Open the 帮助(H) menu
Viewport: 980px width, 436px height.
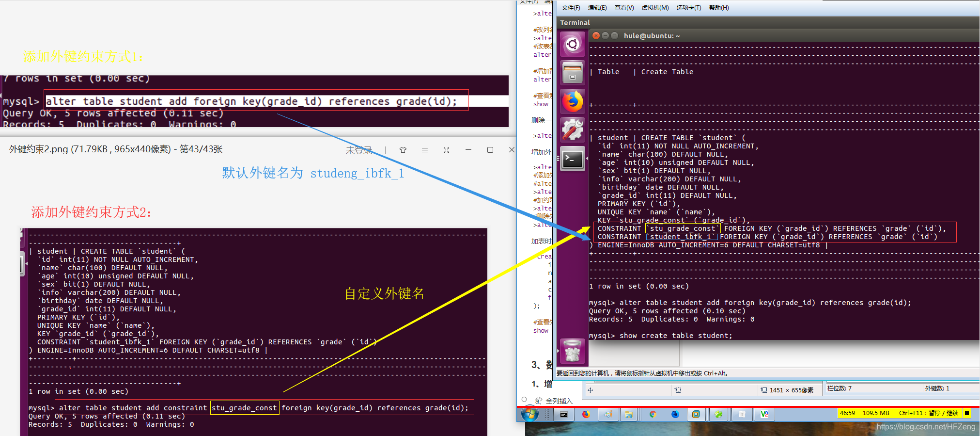719,8
